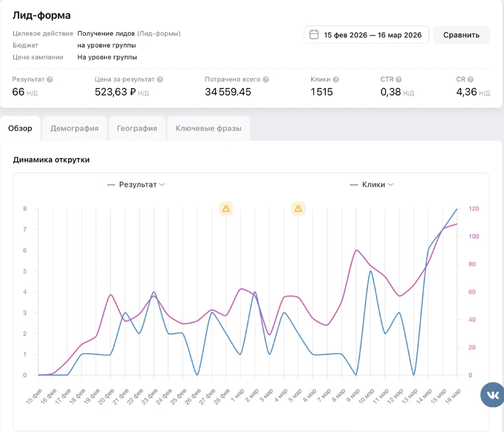Screen dimensions: 504x432
Task: Click the Результат value 66
Action: coord(18,92)
